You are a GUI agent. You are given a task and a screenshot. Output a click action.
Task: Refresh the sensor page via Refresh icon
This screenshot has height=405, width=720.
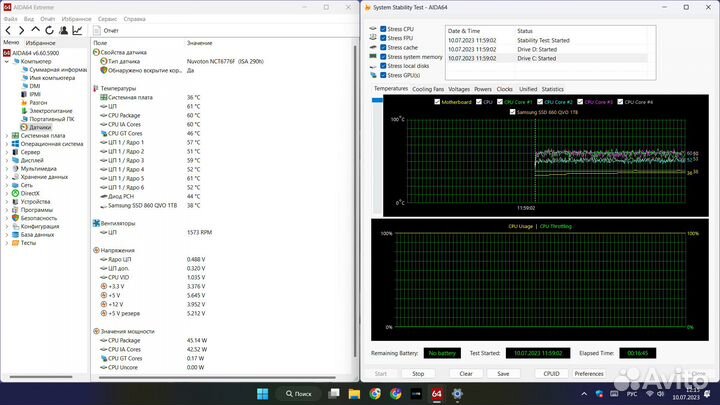point(49,30)
